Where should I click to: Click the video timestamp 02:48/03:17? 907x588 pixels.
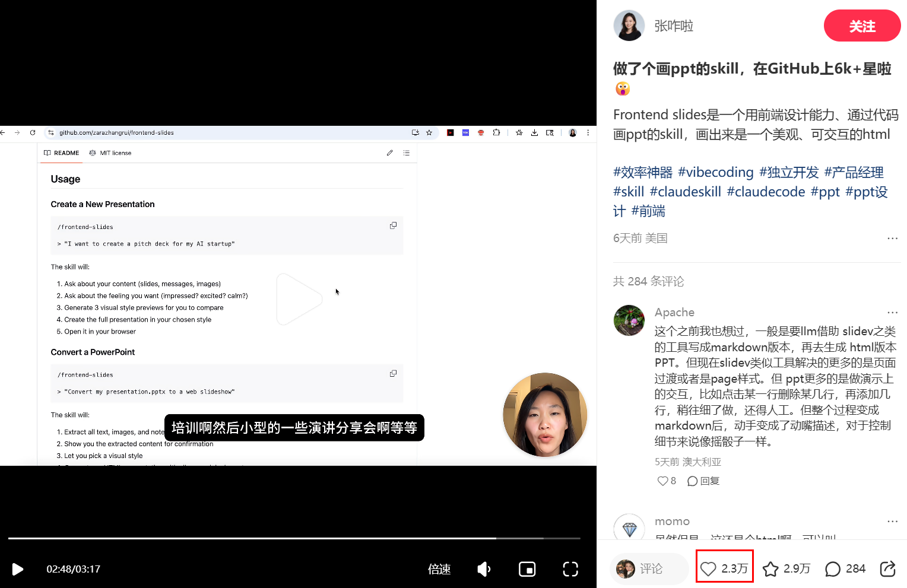pos(74,570)
